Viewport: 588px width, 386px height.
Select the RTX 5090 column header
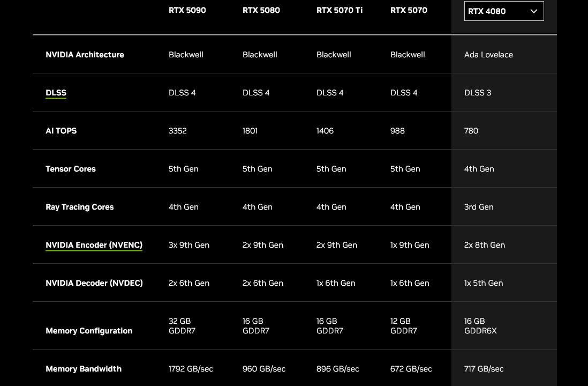click(x=187, y=10)
